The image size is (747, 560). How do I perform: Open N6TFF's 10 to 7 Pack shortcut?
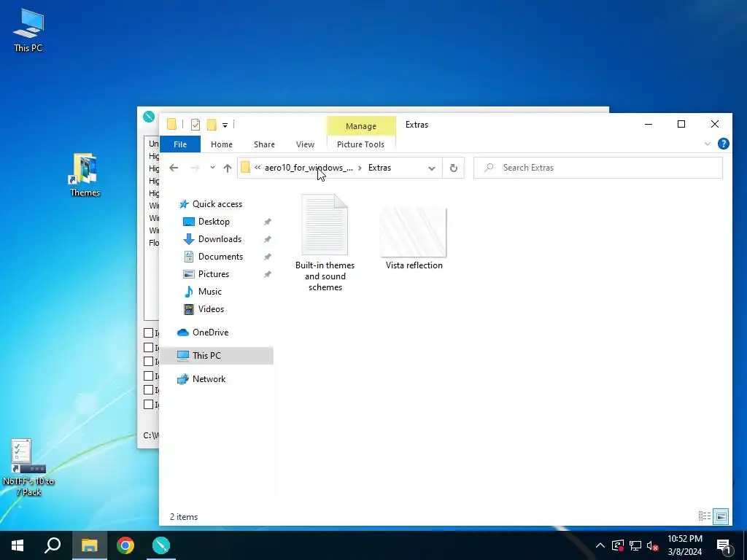(x=28, y=467)
